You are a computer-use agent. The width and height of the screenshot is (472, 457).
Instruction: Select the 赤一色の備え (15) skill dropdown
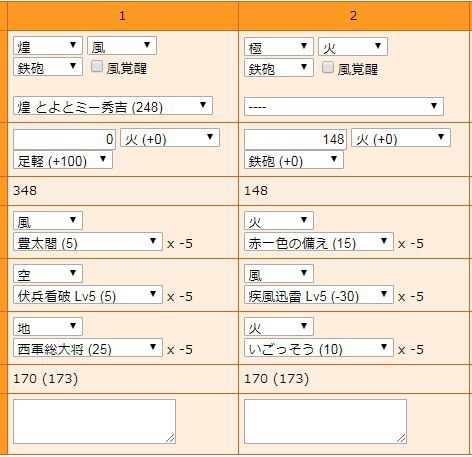(x=319, y=242)
